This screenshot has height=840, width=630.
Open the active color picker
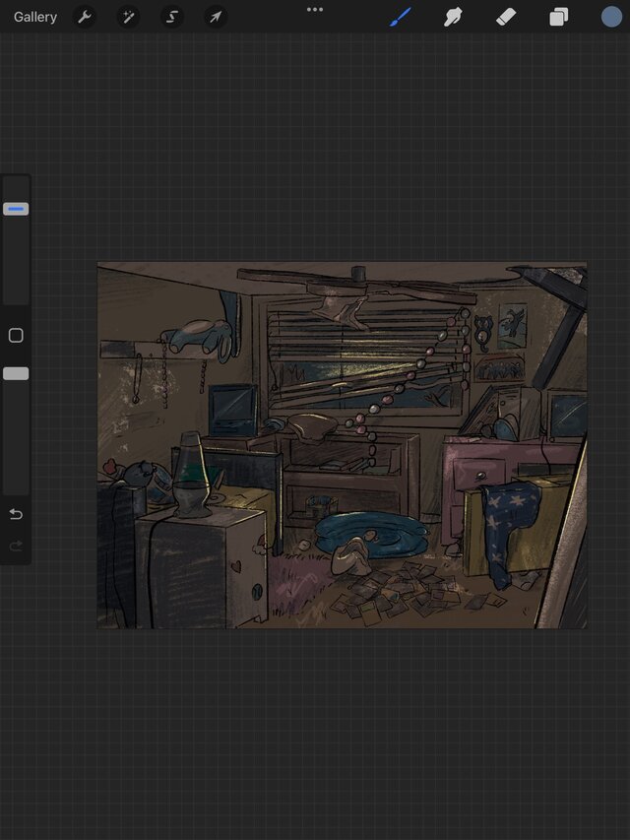[x=611, y=17]
